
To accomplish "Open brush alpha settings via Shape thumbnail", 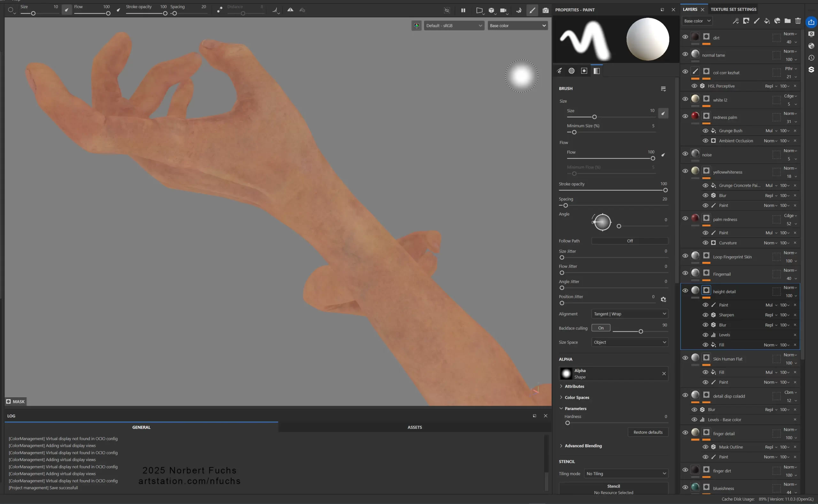I will [566, 373].
